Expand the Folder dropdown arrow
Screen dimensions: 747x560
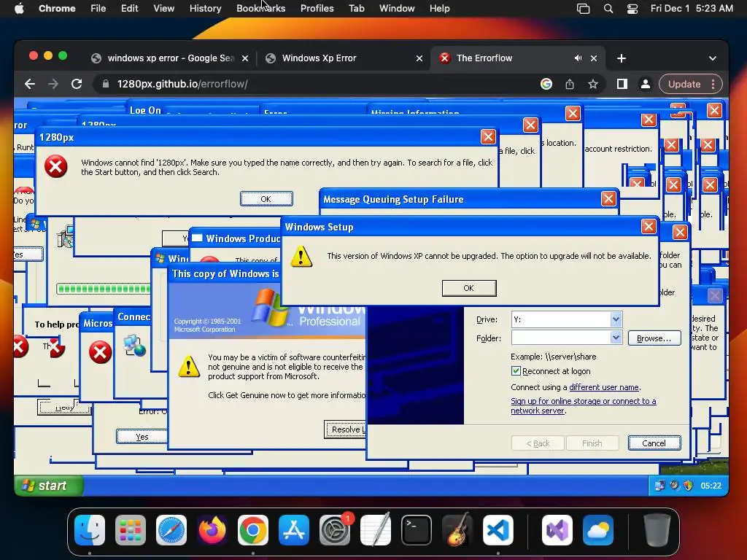pos(616,338)
